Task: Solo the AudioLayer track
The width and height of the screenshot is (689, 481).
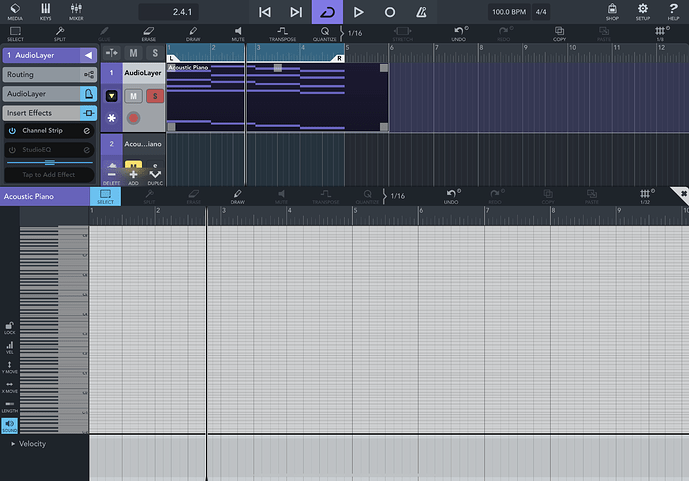Action: (x=155, y=96)
